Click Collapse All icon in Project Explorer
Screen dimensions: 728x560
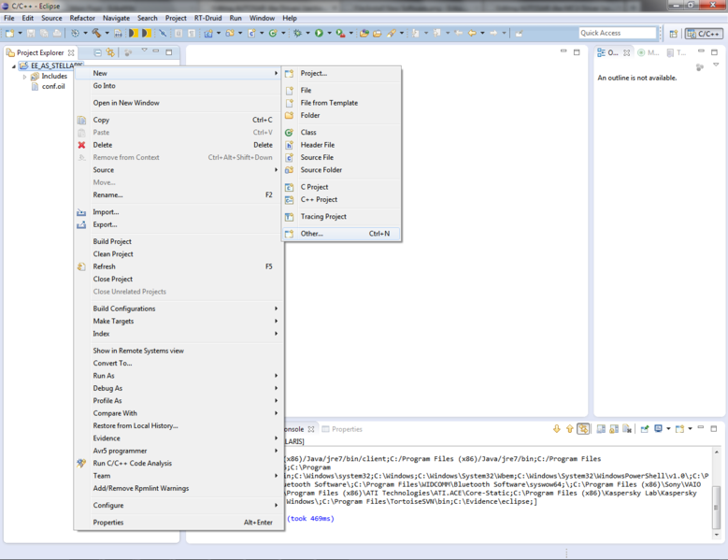(x=97, y=52)
